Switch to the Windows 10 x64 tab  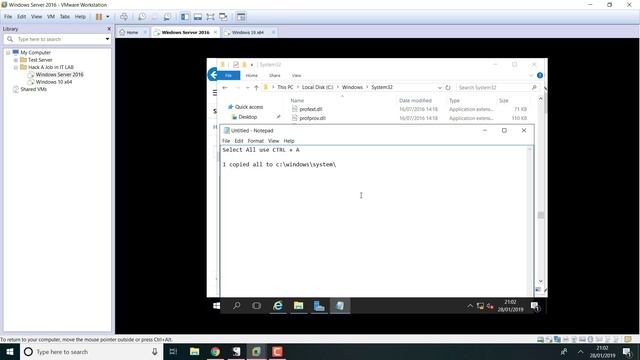(x=247, y=32)
